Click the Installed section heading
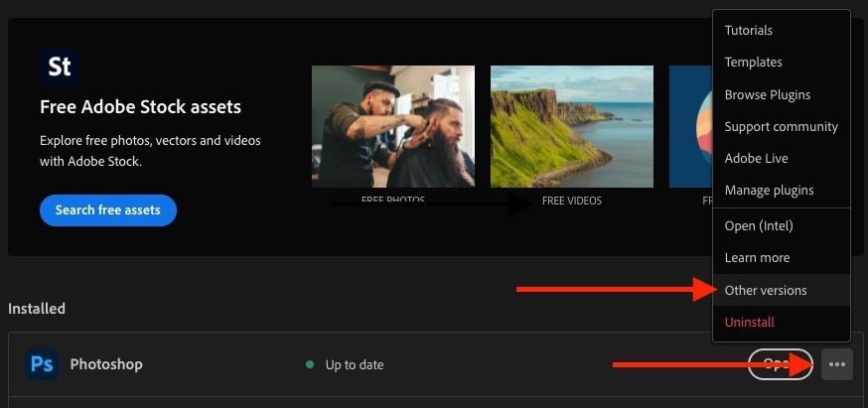 tap(37, 309)
